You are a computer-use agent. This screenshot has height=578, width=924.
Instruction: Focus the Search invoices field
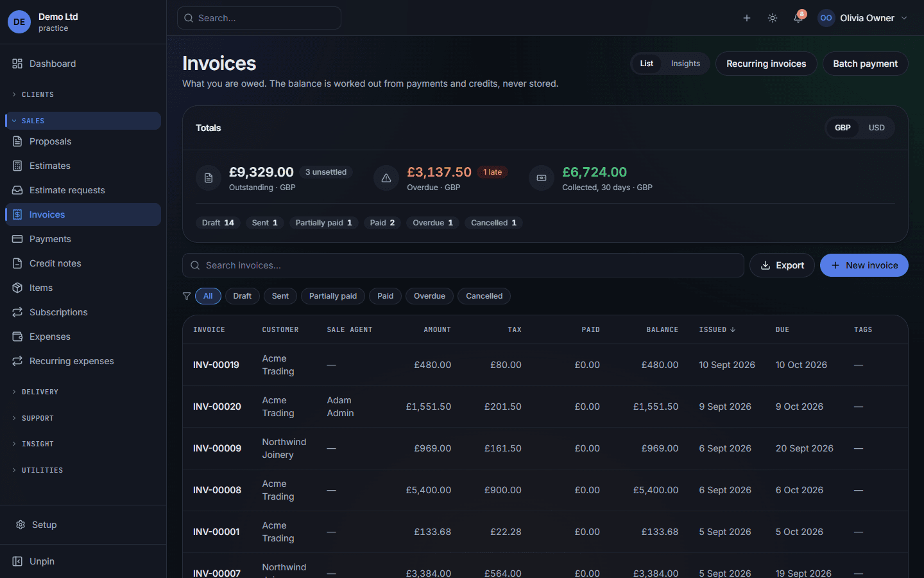click(463, 265)
